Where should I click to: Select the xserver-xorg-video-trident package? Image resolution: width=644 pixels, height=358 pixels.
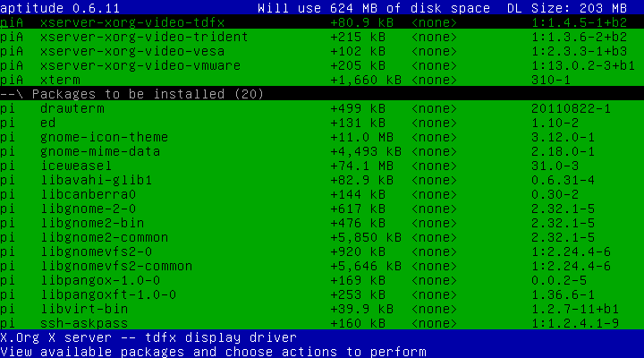(x=144, y=37)
